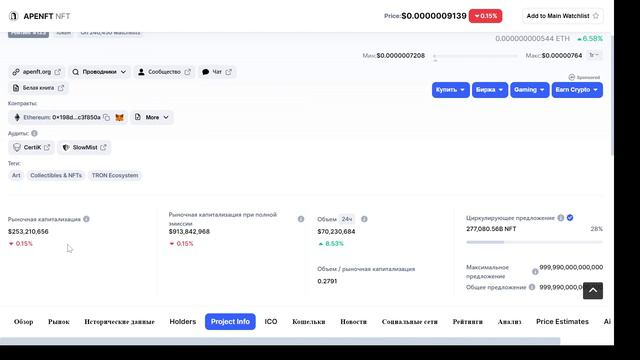This screenshot has height=360, width=640.
Task: Switch to the Рейтинги tab
Action: click(468, 322)
